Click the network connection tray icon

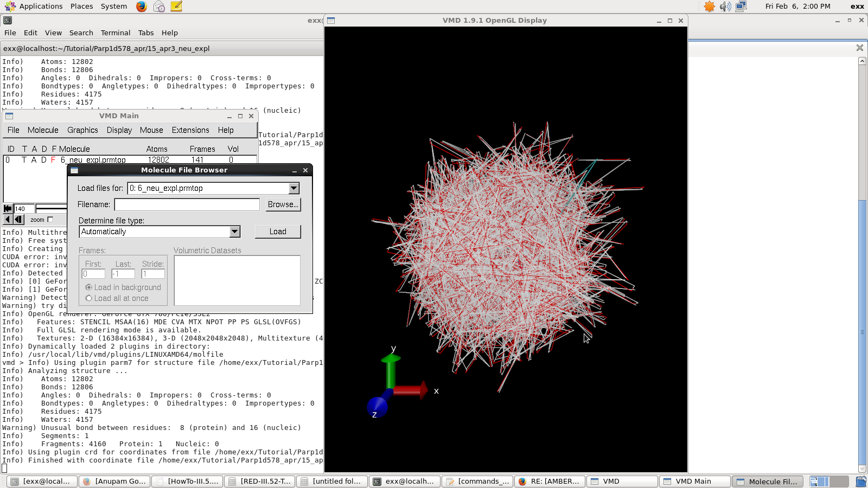(741, 7)
